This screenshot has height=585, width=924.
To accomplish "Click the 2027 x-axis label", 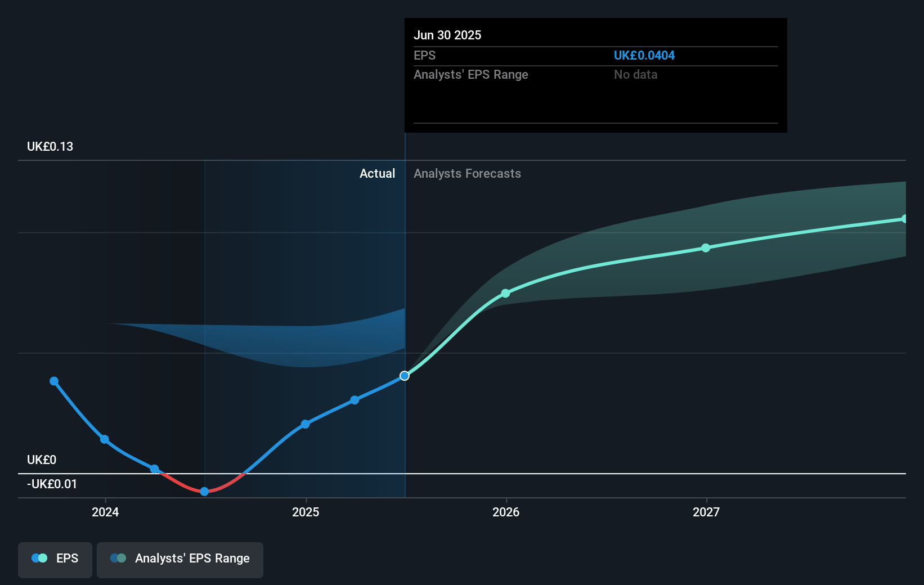I will coord(706,512).
